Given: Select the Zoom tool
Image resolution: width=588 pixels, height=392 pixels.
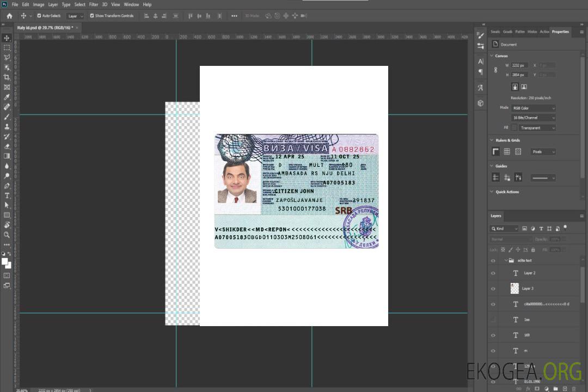Looking at the screenshot, I should (x=7, y=235).
